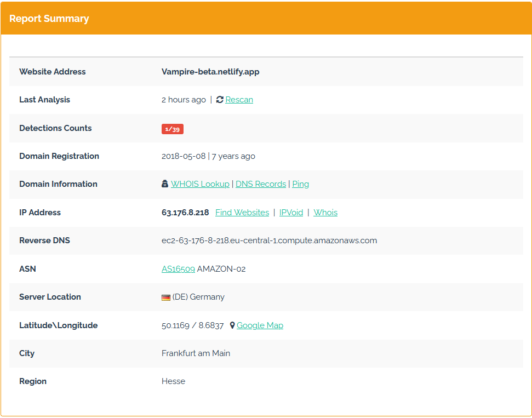
Task: Click the 'Frankfurt am Main' city value
Action: [x=196, y=353]
